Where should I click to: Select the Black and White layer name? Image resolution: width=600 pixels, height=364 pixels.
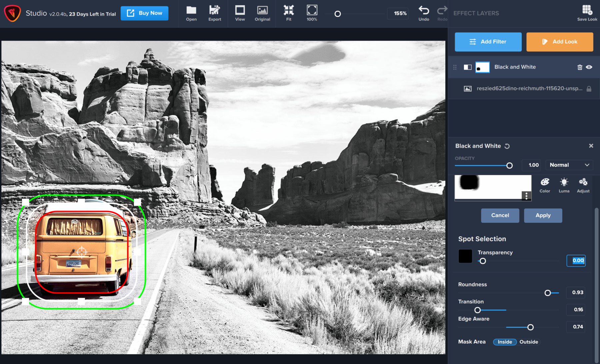click(x=515, y=67)
